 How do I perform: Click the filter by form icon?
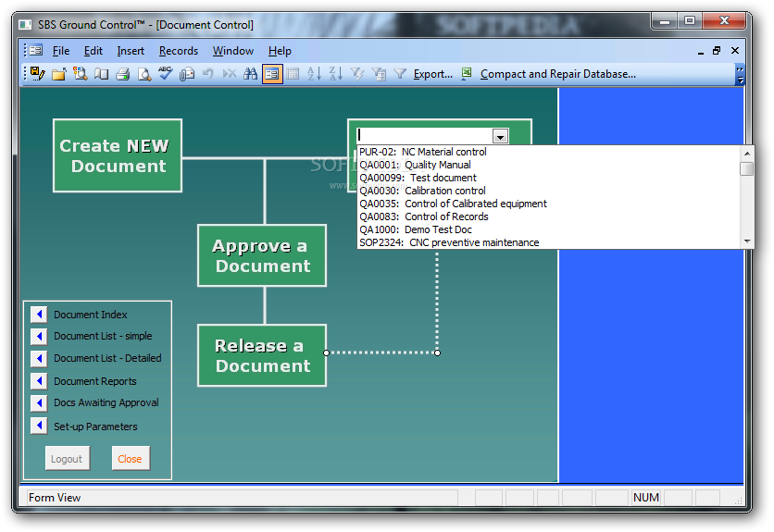(x=379, y=74)
